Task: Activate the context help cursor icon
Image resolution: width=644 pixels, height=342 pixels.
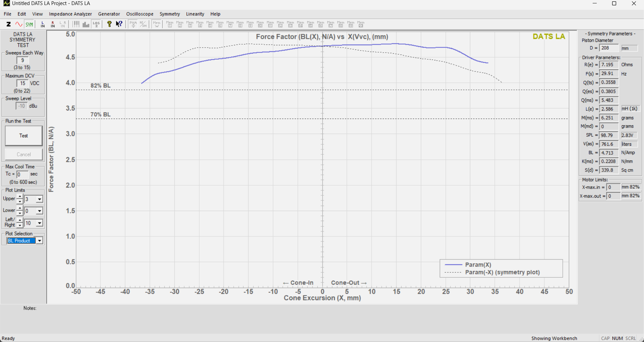Action: tap(119, 24)
